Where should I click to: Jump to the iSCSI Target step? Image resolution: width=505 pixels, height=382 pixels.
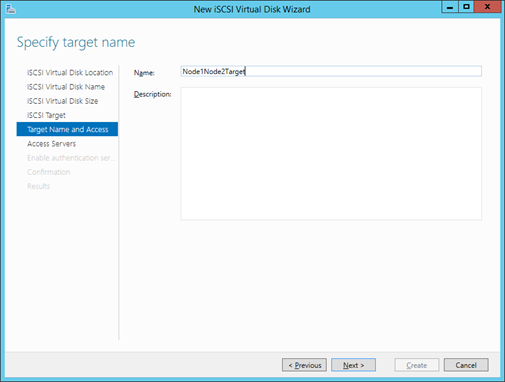tap(46, 115)
